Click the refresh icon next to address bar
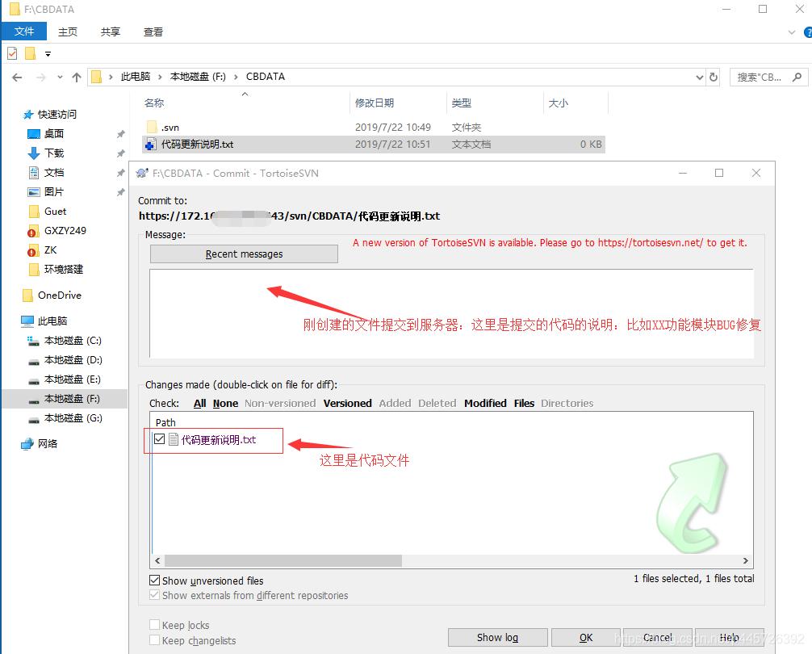The width and height of the screenshot is (812, 654). pos(714,77)
